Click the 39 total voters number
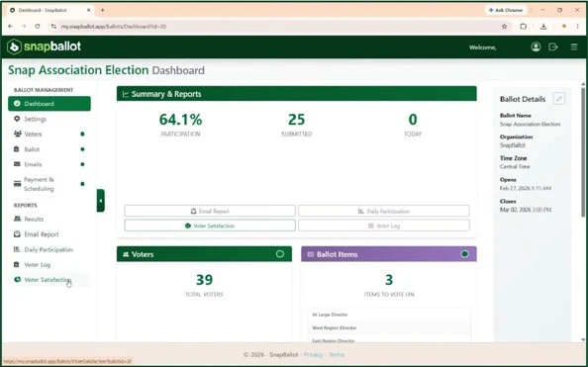Screen dimensions: 588x367 (x=204, y=280)
